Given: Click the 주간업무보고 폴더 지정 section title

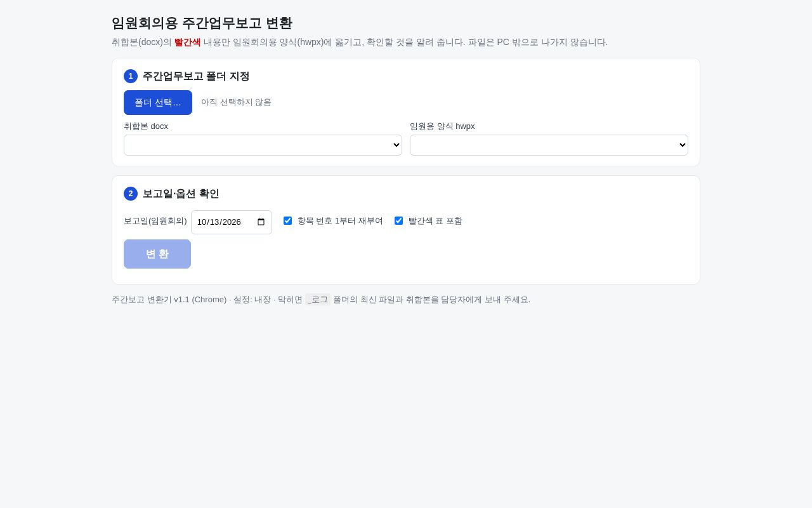Looking at the screenshot, I should (196, 76).
